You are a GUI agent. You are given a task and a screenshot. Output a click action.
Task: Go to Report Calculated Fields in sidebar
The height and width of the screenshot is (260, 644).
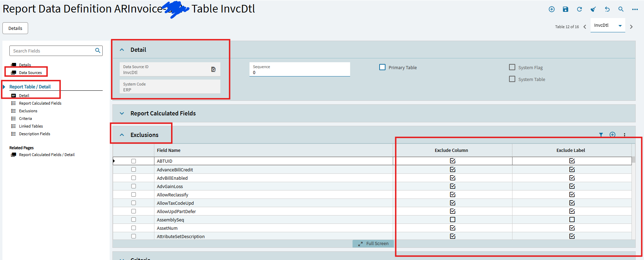(40, 103)
